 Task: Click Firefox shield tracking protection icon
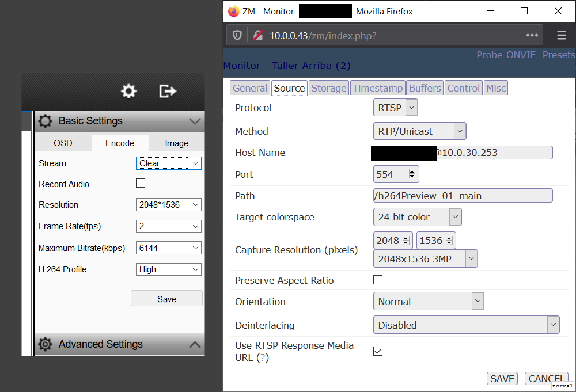pyautogui.click(x=237, y=36)
